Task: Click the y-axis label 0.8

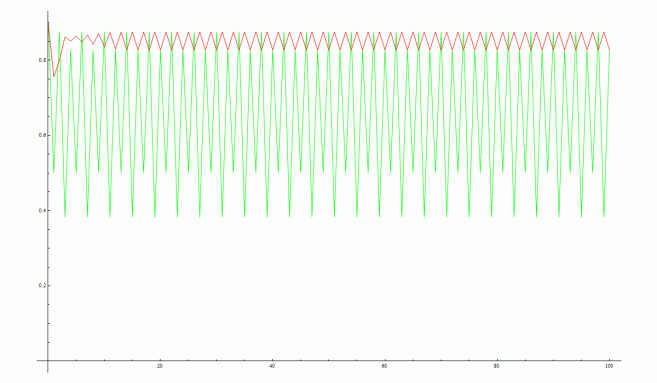Action: 42,60
